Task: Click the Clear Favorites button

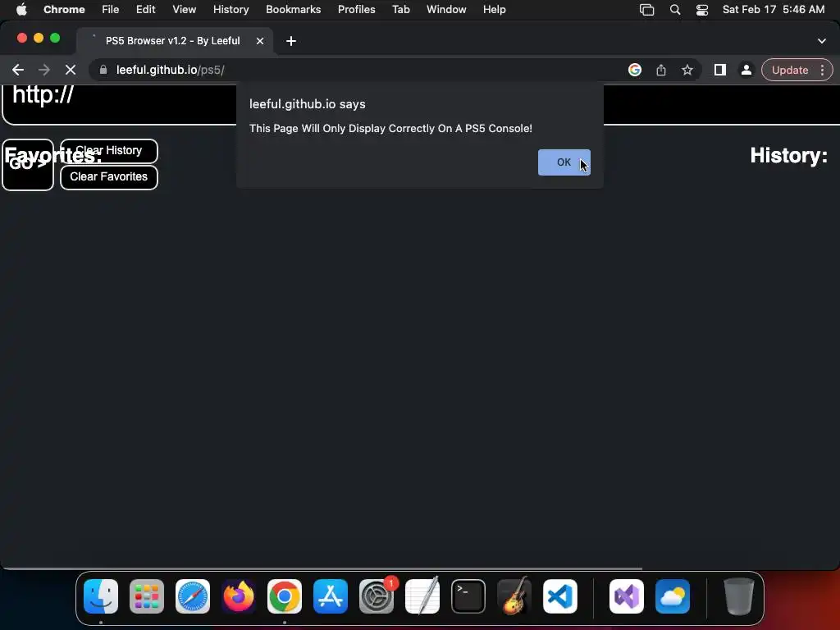Action: pos(109,177)
